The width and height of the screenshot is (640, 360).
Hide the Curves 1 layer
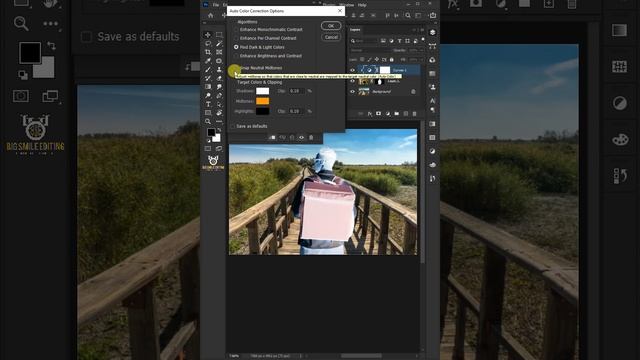click(353, 70)
